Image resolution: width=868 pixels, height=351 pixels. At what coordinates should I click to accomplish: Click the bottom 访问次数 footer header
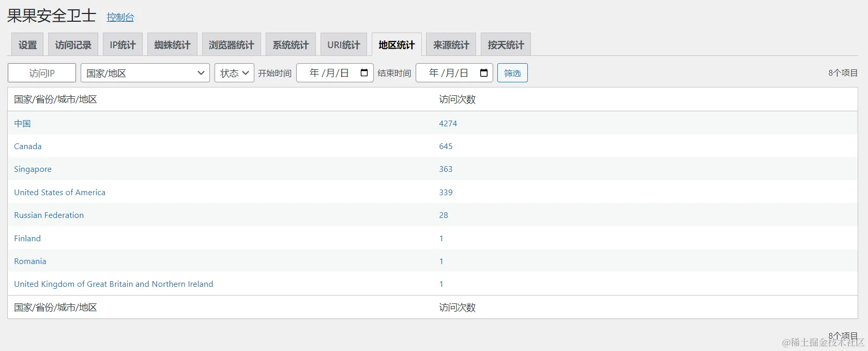(x=458, y=308)
